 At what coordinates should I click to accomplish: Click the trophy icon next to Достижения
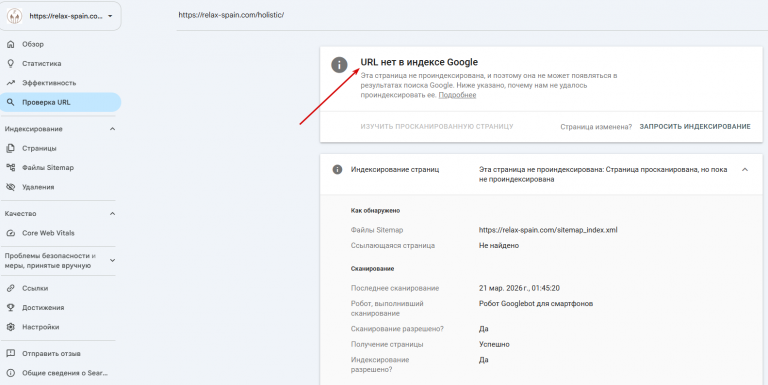[11, 308]
